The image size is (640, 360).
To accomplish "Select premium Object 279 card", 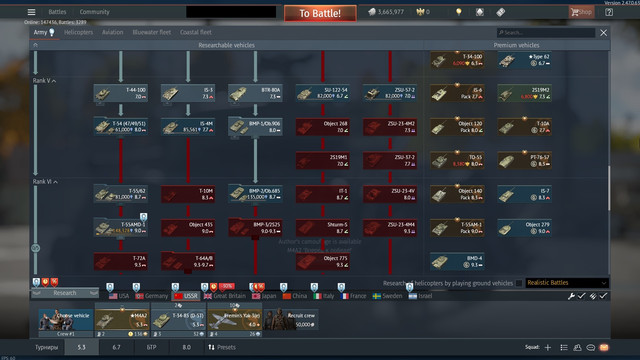I will coord(524,228).
